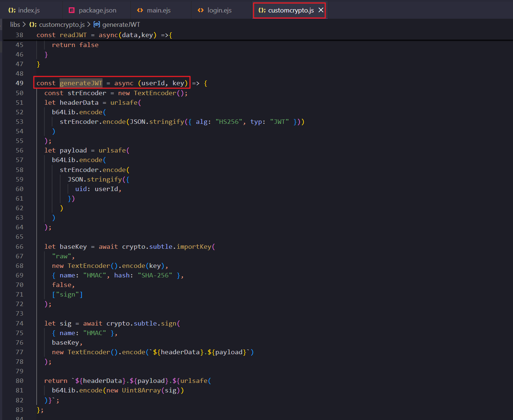
Task: Open the libs folder breadcrumb dropdown
Action: click(15, 25)
